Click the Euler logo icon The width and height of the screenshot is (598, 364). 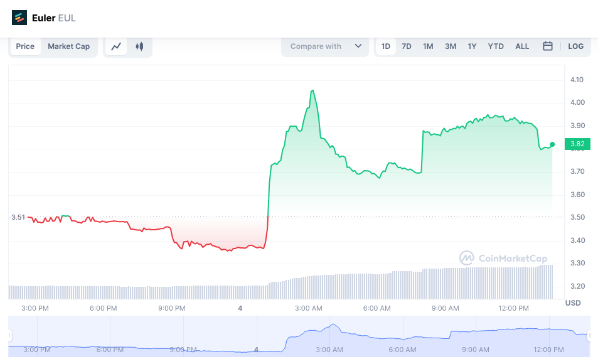click(19, 18)
